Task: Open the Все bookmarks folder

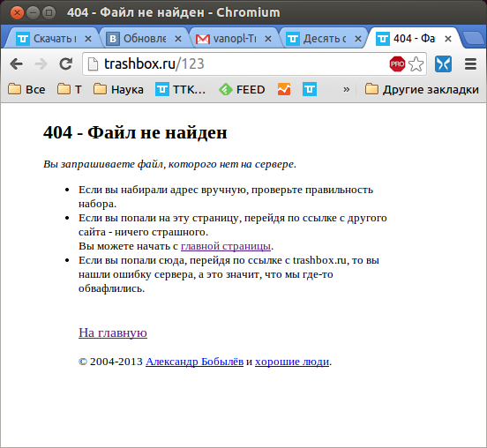Action: (26, 89)
